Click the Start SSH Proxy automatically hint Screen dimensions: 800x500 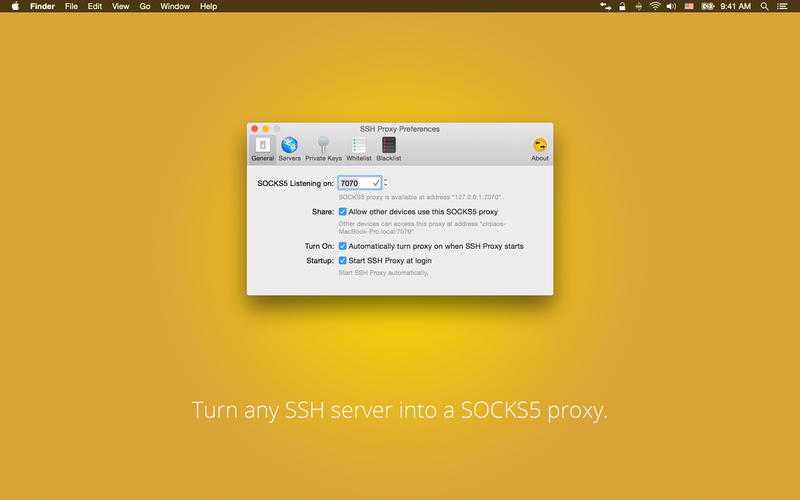pos(383,272)
